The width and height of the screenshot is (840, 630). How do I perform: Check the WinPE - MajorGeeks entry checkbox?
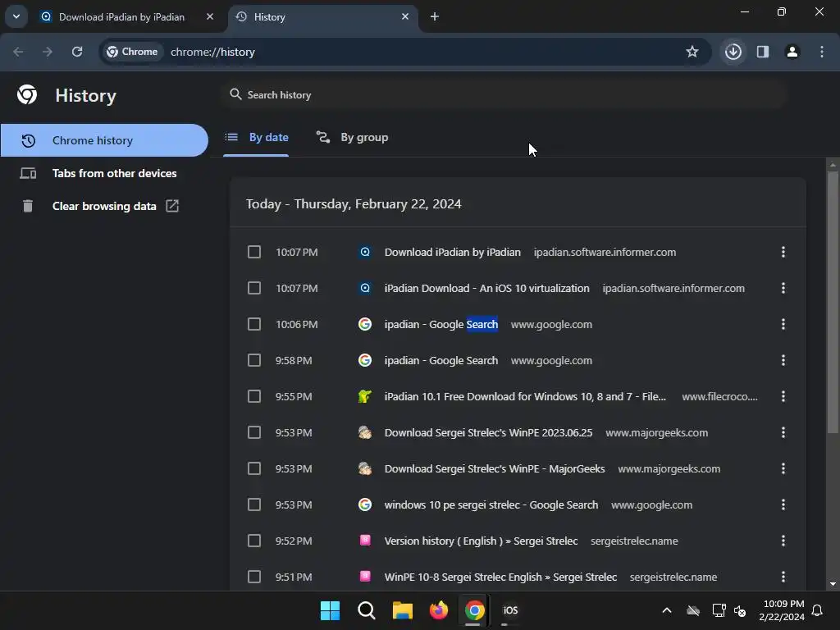coord(254,468)
